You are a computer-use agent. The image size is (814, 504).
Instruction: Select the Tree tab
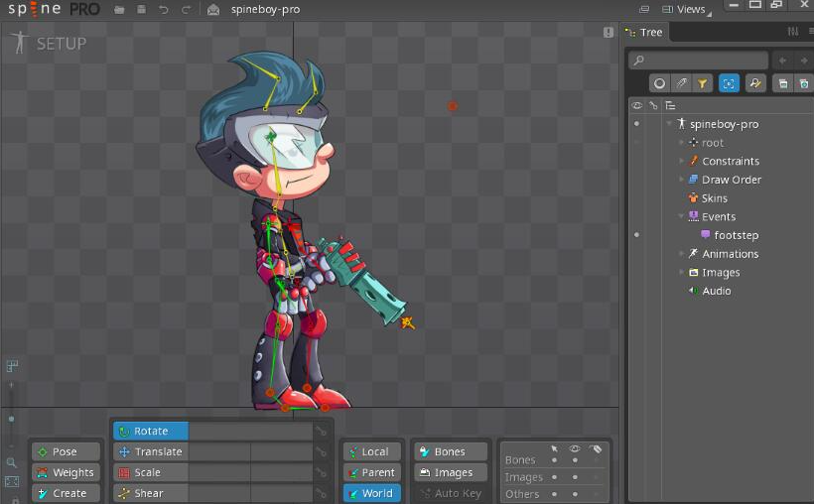645,33
